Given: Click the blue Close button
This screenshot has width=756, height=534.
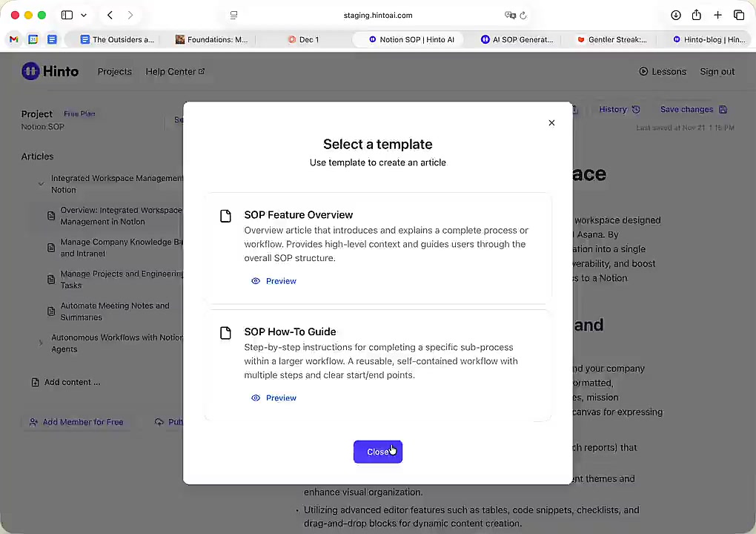Looking at the screenshot, I should click(x=377, y=452).
